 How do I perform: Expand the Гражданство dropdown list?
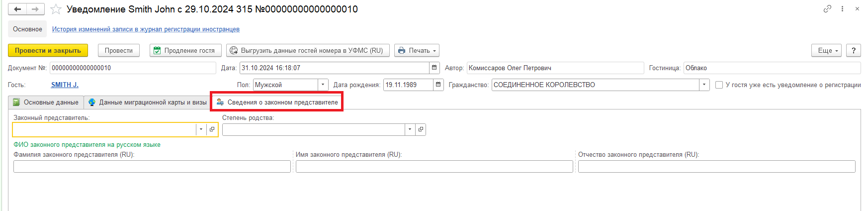click(704, 85)
